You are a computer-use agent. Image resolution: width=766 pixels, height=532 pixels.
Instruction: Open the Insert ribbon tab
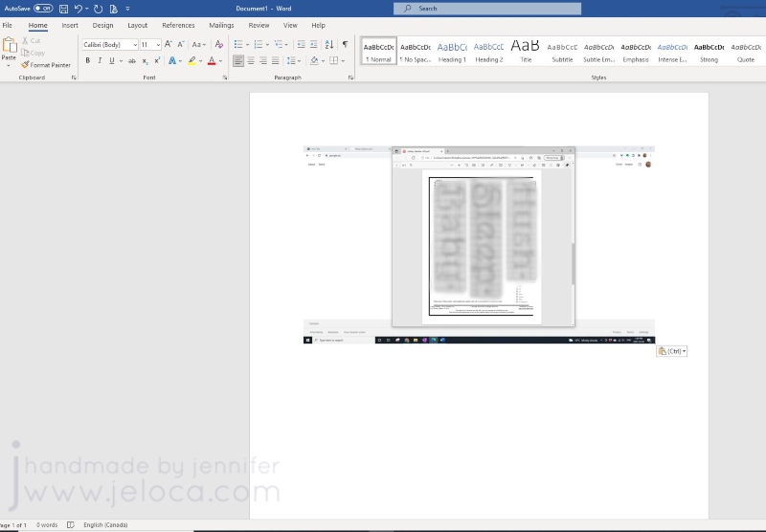(x=70, y=26)
